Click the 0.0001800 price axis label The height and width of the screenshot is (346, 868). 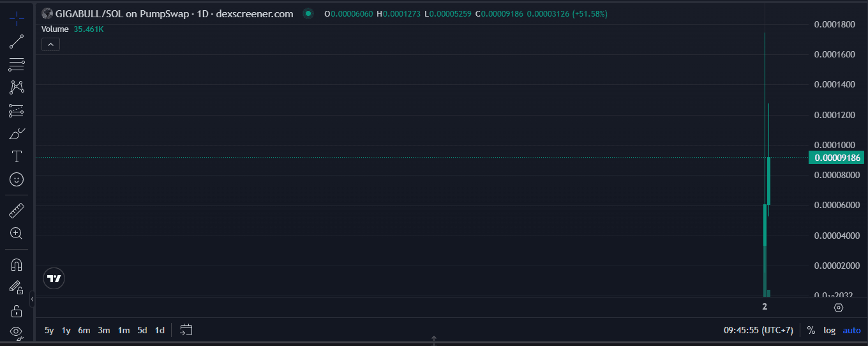pos(834,24)
